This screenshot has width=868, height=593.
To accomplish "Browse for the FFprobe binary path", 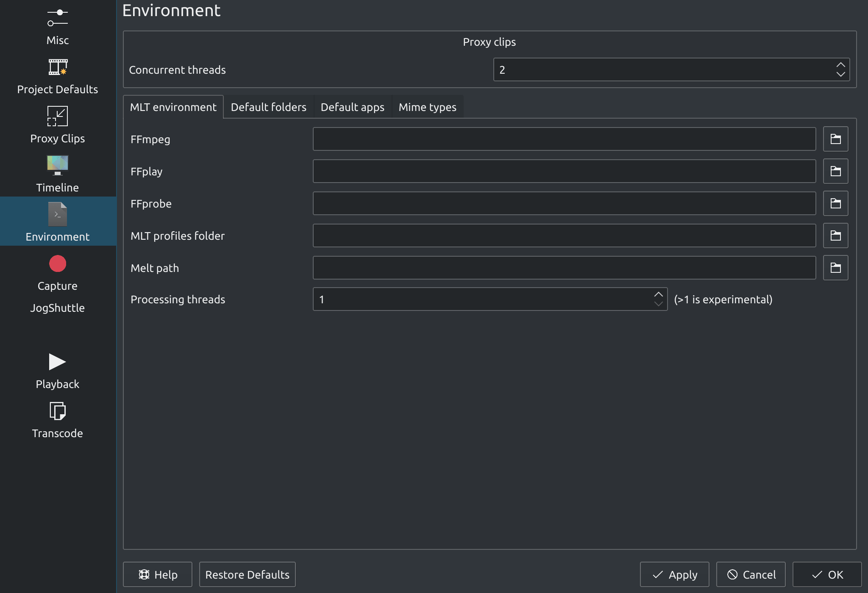I will (x=835, y=203).
